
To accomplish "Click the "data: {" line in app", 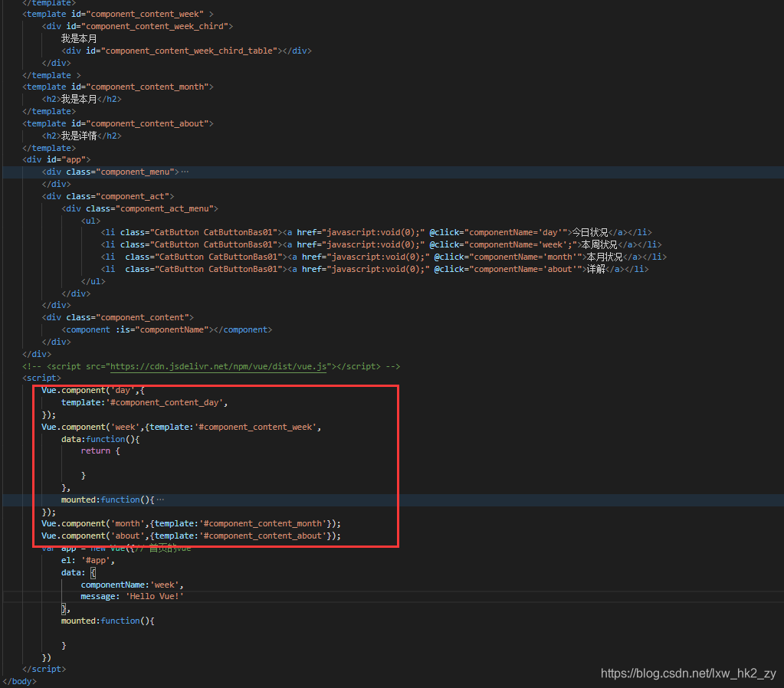I will (x=78, y=572).
